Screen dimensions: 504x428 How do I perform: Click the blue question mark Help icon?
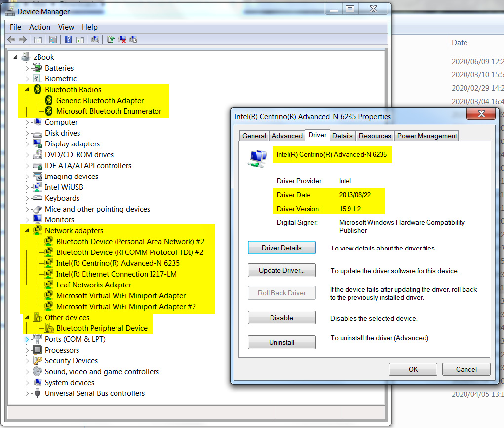69,39
